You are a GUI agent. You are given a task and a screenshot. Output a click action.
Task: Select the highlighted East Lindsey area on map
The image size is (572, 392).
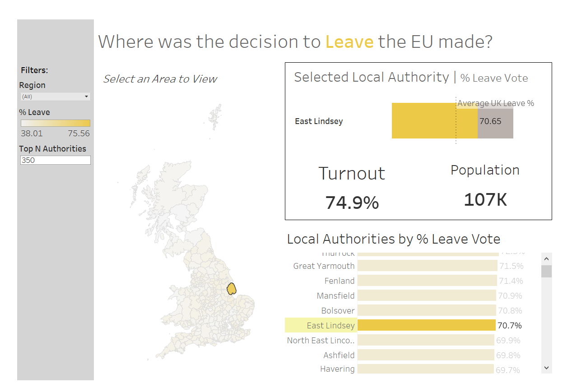(x=232, y=288)
